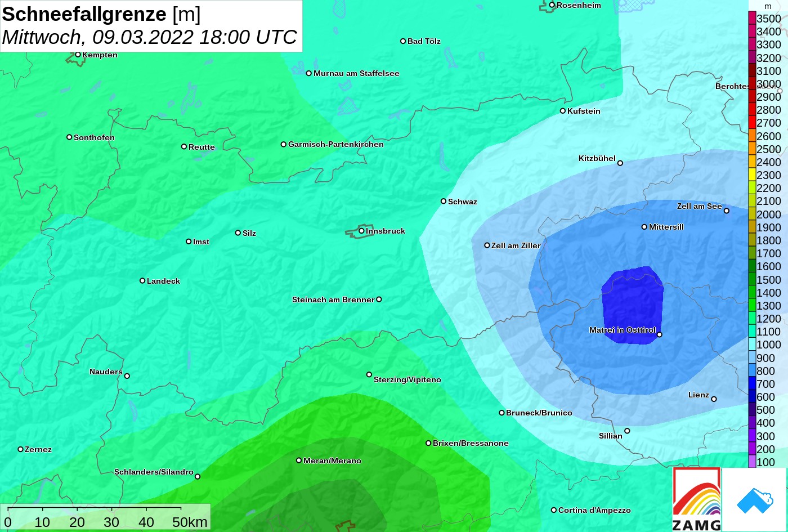Click the 1000 m cyan legend swatch
The image size is (788, 532).
tap(752, 345)
